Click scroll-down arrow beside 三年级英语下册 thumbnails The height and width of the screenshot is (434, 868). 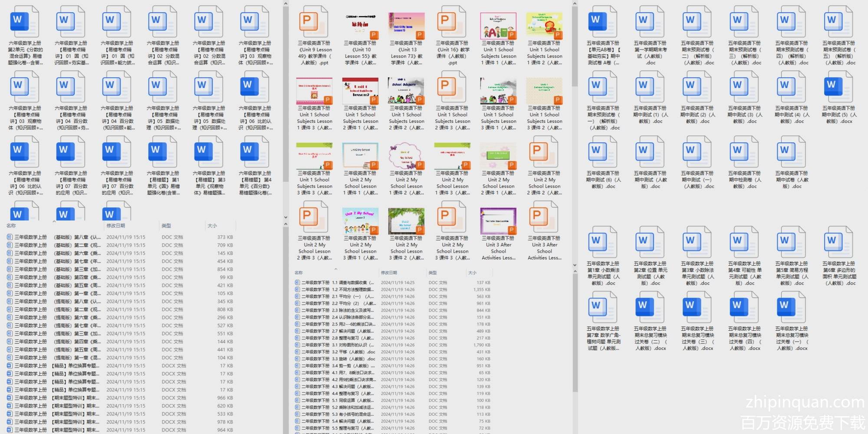coord(575,265)
